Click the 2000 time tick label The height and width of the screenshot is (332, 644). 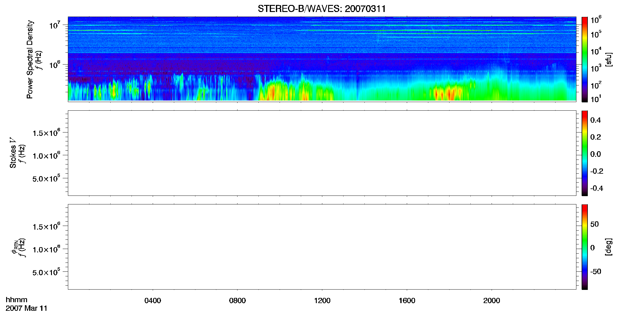click(x=492, y=301)
